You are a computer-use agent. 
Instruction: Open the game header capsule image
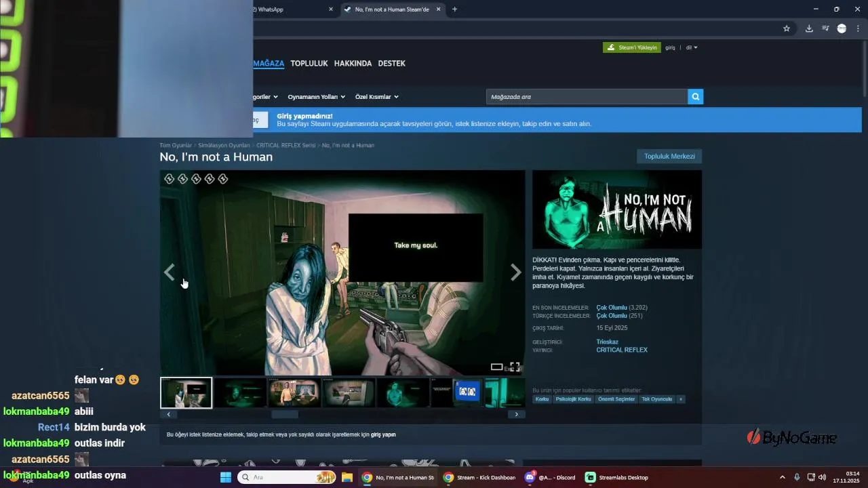pos(617,209)
